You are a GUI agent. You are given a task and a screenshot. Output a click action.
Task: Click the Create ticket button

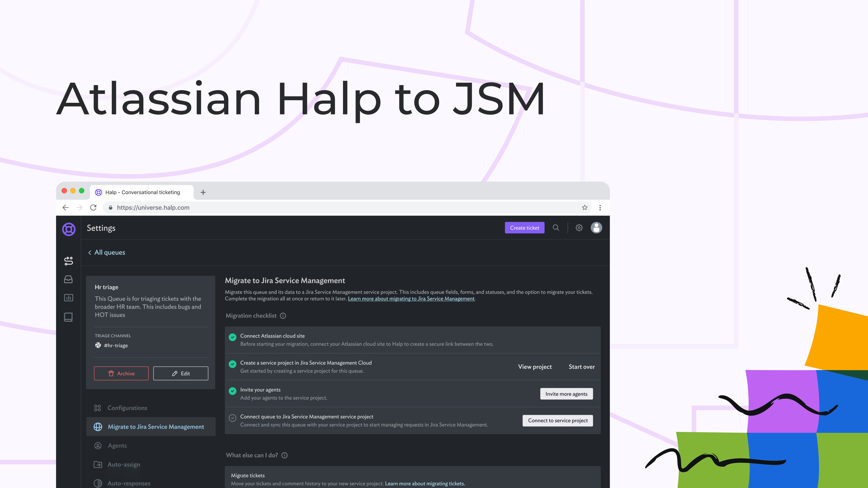(524, 228)
